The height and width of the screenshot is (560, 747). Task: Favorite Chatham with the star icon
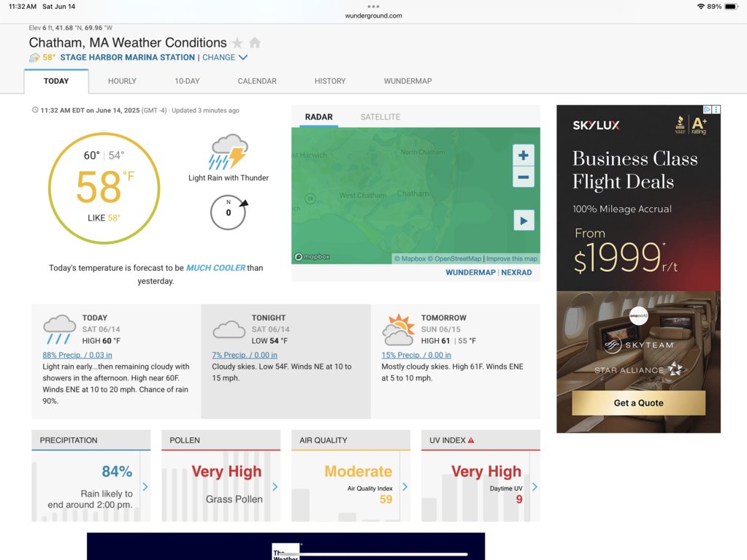237,43
